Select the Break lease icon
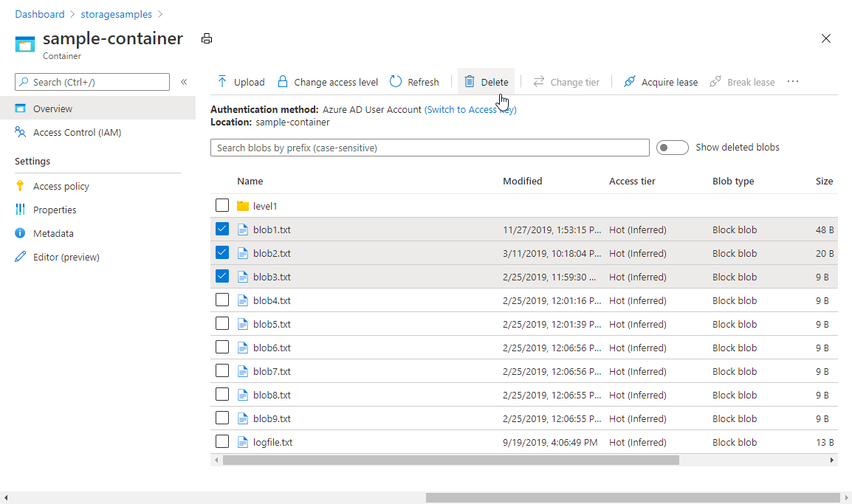This screenshot has height=504, width=852. click(715, 81)
